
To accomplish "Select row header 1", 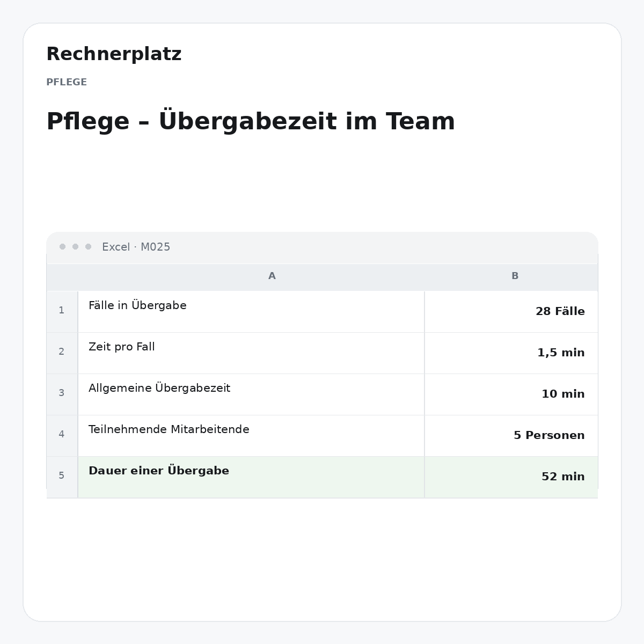I will 62,311.
